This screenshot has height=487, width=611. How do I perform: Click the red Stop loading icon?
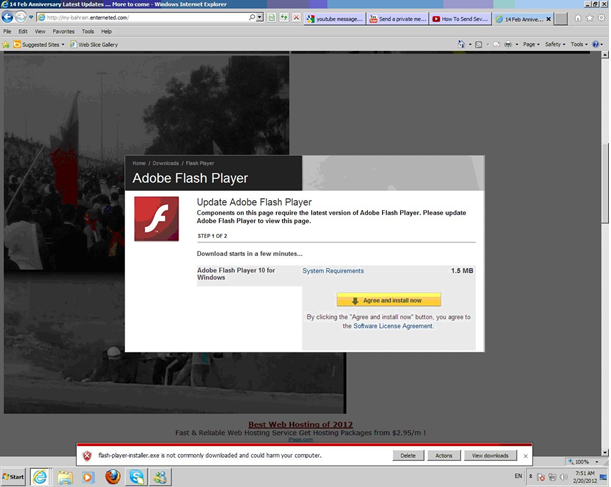pos(297,18)
